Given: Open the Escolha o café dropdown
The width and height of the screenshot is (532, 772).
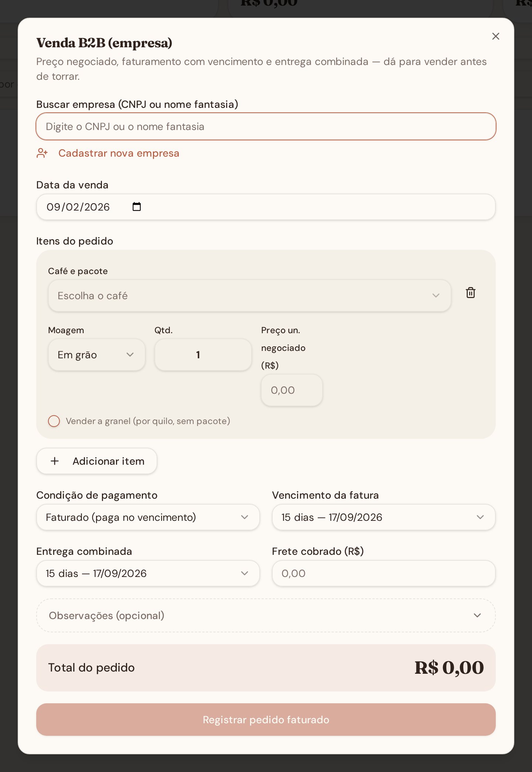Looking at the screenshot, I should [249, 296].
